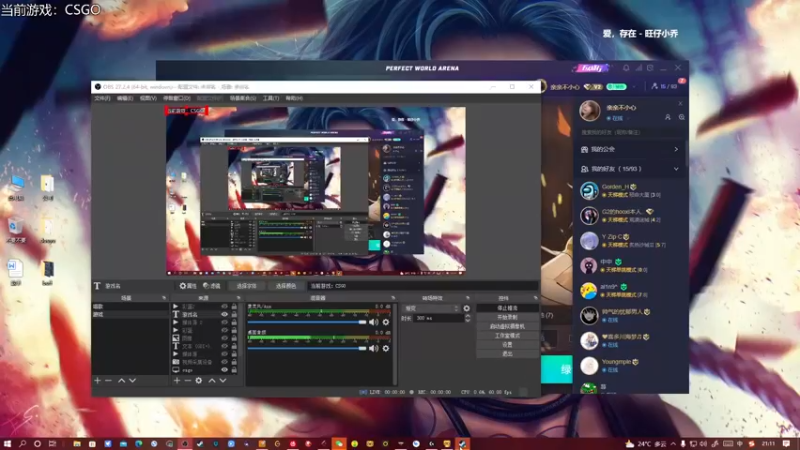Open 编辑(E) menu in OBS
800x450 pixels.
125,98
